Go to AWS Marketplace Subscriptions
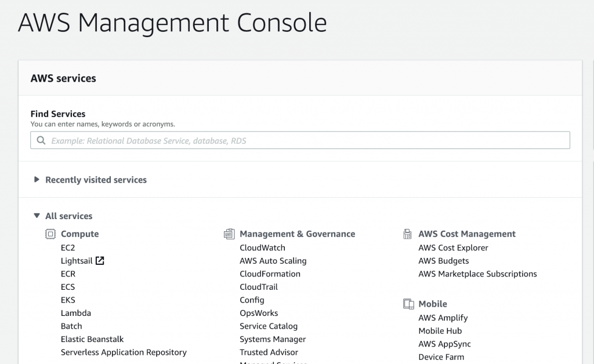594x364 pixels. [477, 274]
